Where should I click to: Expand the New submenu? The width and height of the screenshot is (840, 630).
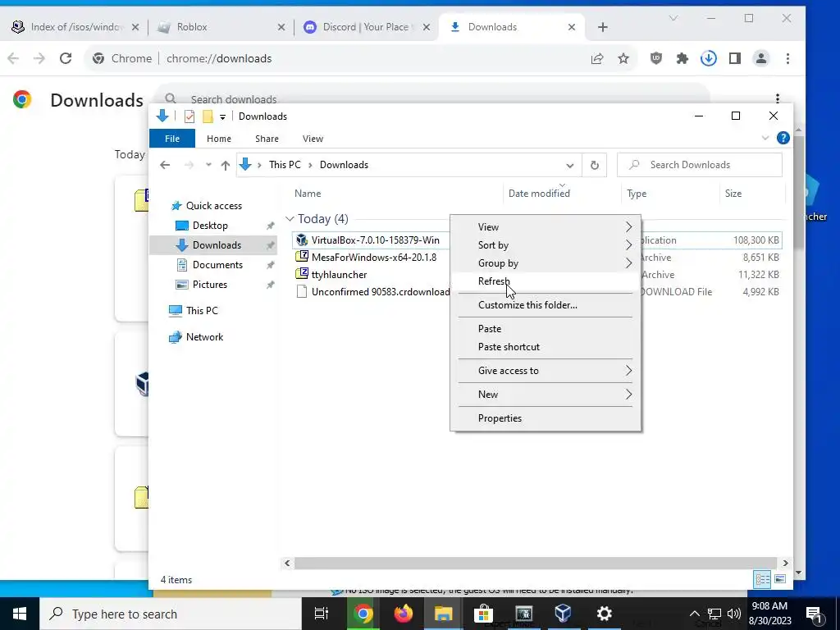546,395
